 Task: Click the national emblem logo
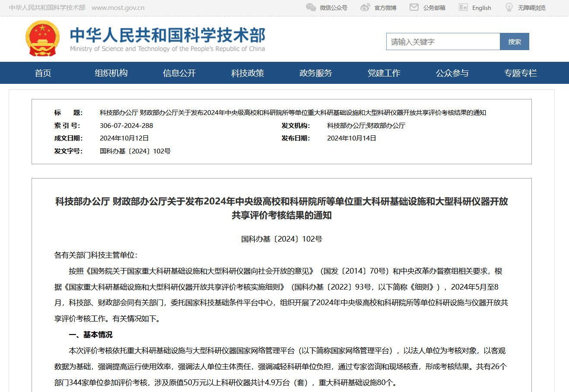[42, 38]
